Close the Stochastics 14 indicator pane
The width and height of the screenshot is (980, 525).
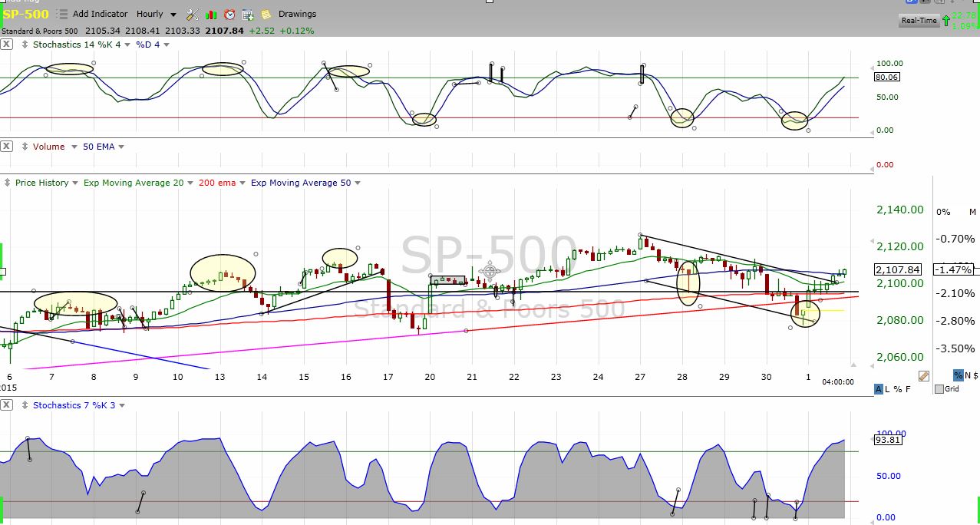[6, 45]
